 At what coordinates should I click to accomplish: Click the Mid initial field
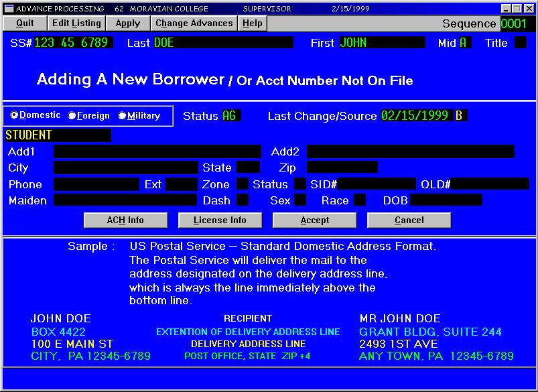(465, 43)
